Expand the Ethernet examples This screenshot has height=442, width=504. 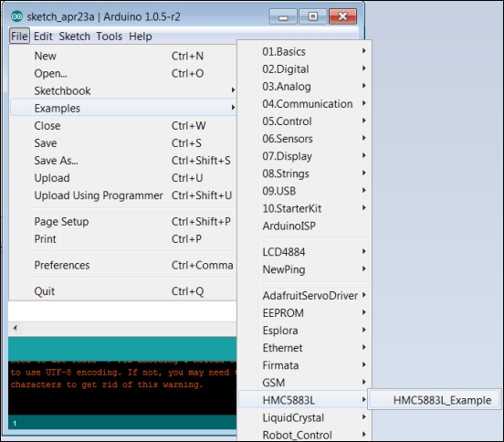[x=305, y=348]
